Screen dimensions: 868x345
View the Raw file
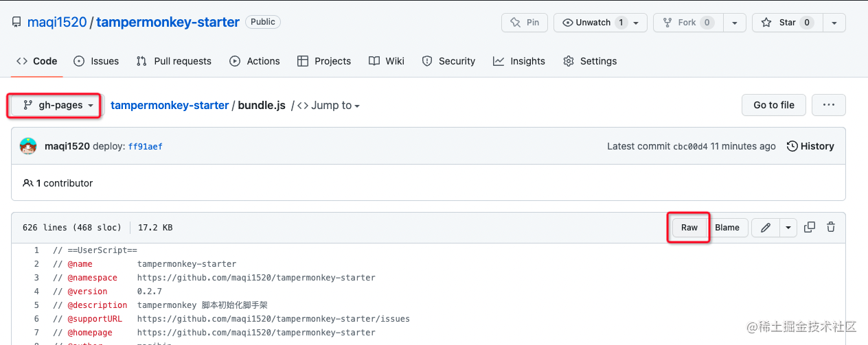tap(689, 228)
